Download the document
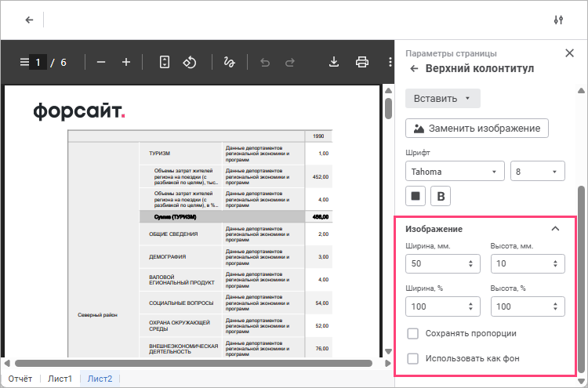588x388 pixels. click(x=334, y=62)
